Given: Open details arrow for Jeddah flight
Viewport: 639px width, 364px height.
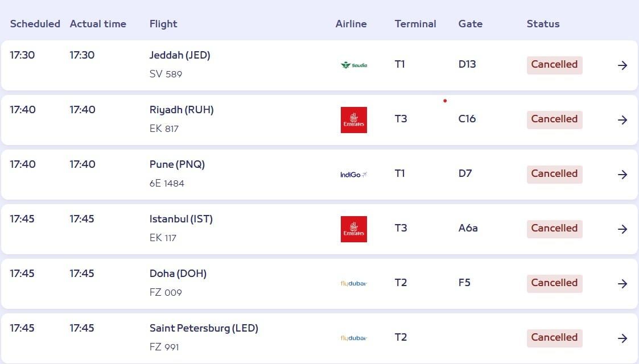Looking at the screenshot, I should (x=622, y=65).
